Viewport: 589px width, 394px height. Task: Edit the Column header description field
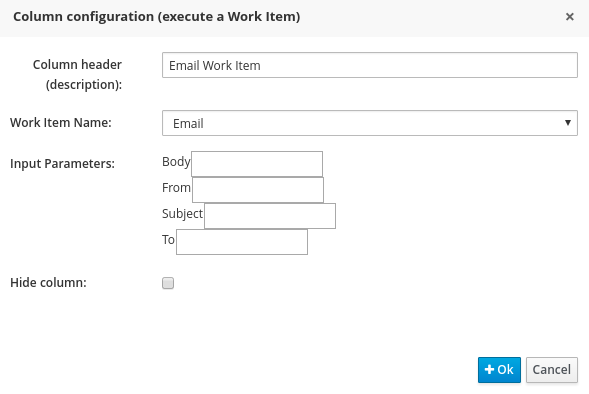(x=370, y=65)
